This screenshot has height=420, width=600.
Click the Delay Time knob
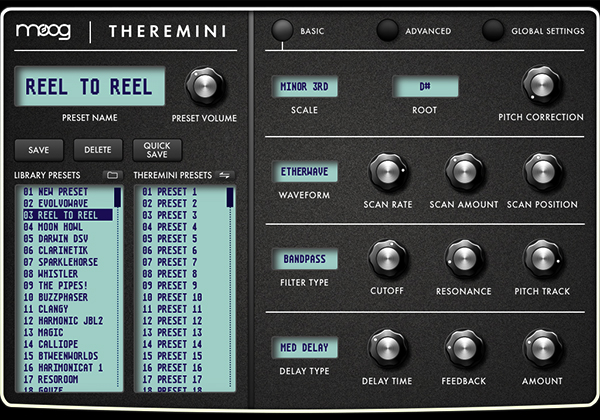point(388,348)
